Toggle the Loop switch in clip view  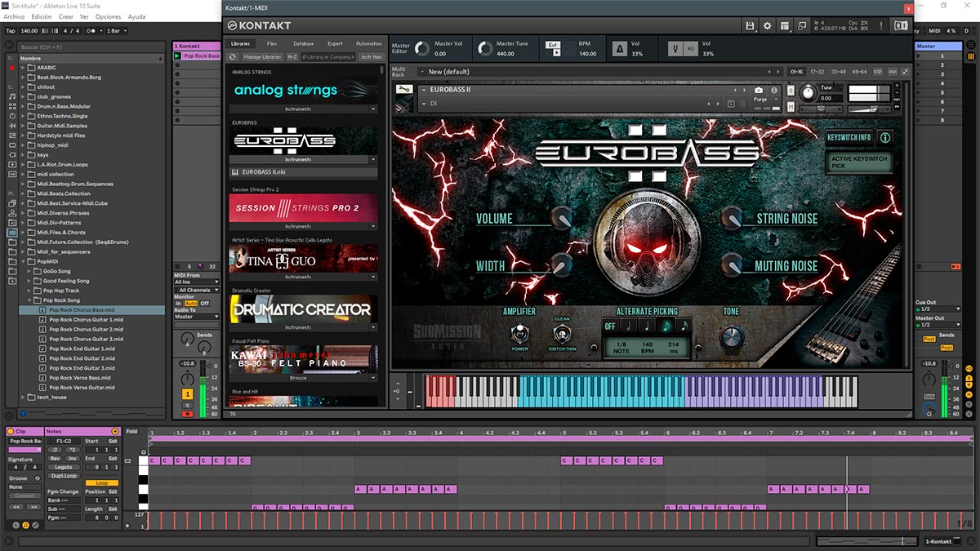tap(101, 483)
